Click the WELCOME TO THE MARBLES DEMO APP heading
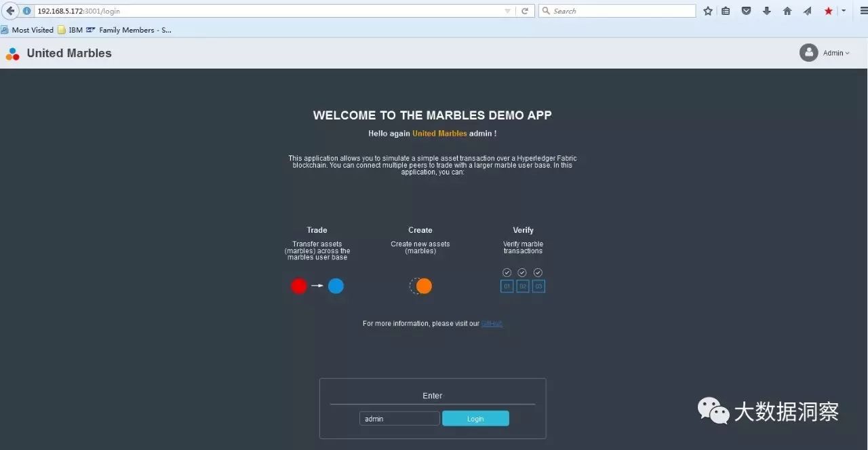 (433, 115)
